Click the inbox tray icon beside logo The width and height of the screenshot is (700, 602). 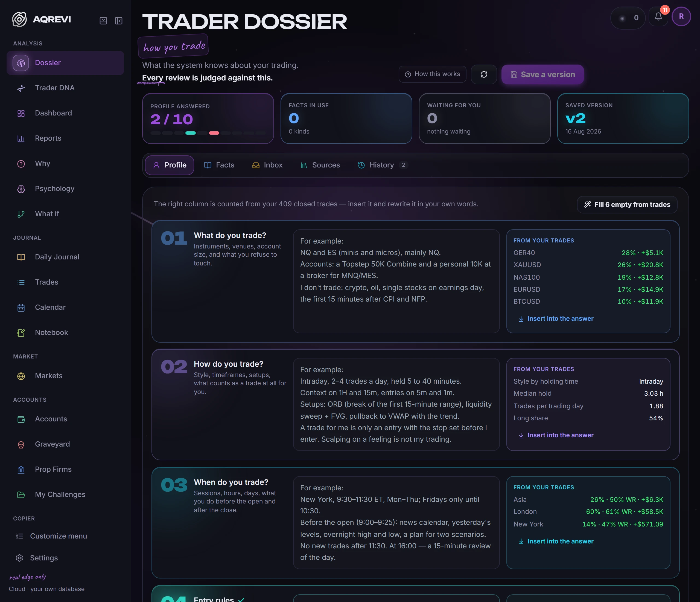click(x=103, y=21)
